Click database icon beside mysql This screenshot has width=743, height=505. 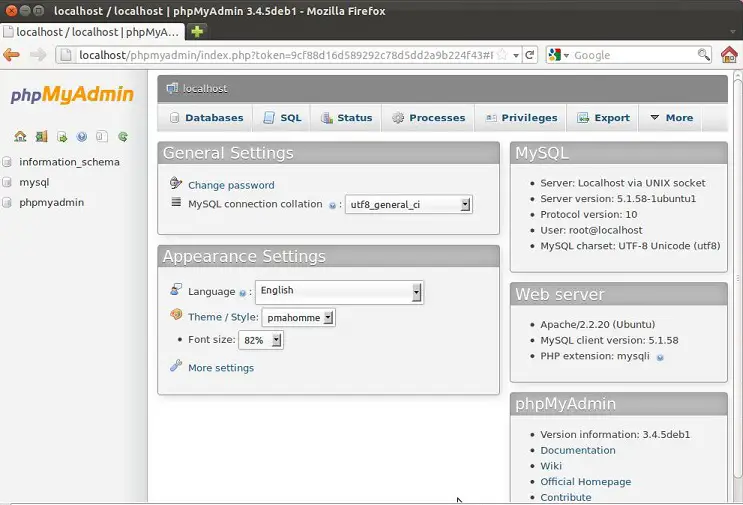click(x=7, y=182)
